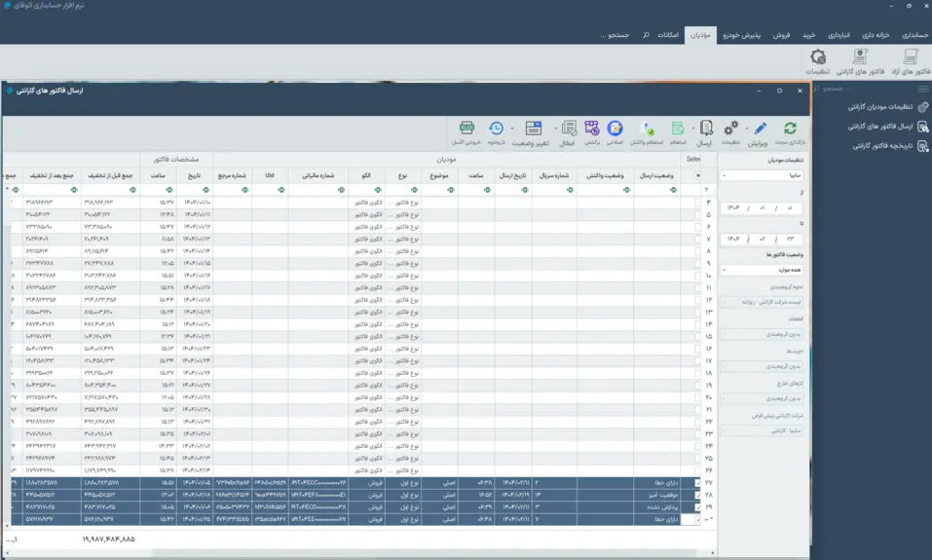Image resolution: width=932 pixels, height=560 pixels.
Task: Uncheck the checkbox for row 27
Action: (697, 483)
